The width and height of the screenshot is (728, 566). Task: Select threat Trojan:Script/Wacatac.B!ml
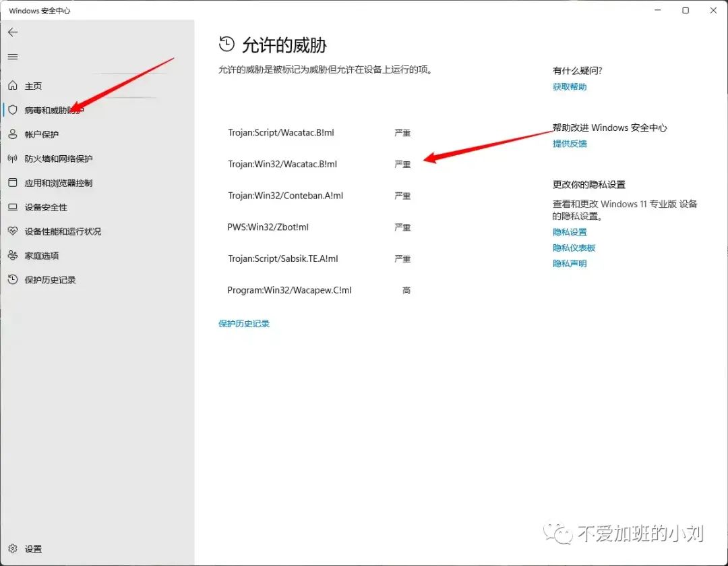pyautogui.click(x=281, y=132)
